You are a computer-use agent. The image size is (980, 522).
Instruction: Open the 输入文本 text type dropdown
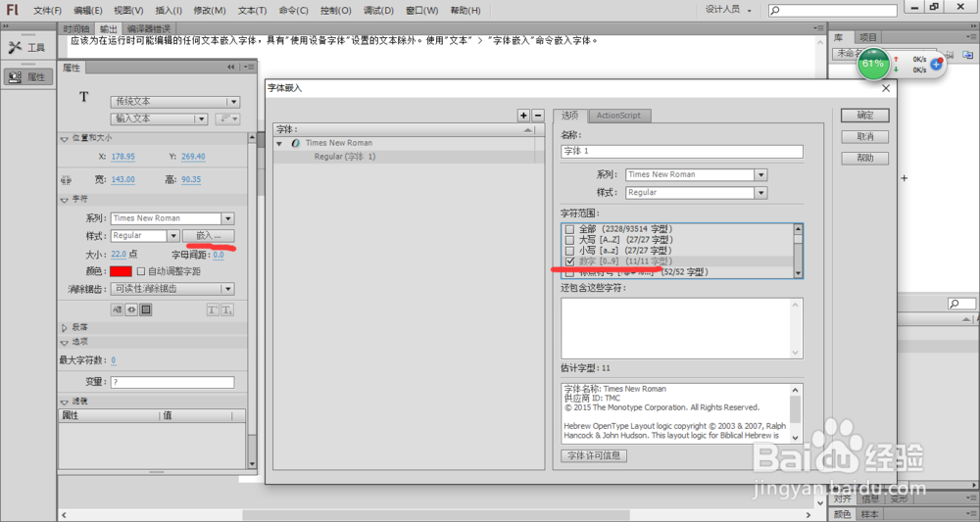pos(159,119)
